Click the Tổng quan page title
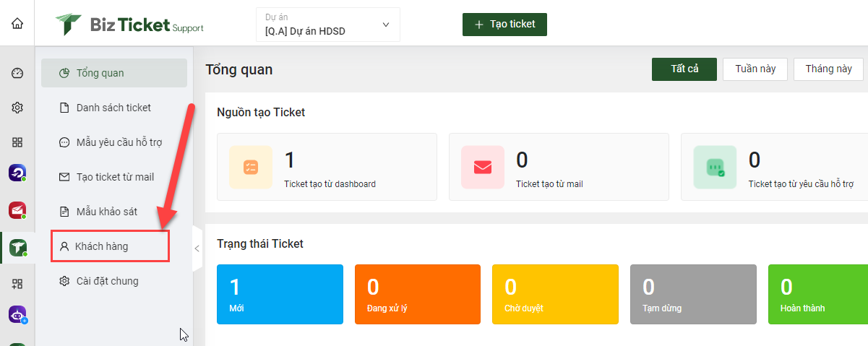The width and height of the screenshot is (868, 346). click(x=239, y=70)
